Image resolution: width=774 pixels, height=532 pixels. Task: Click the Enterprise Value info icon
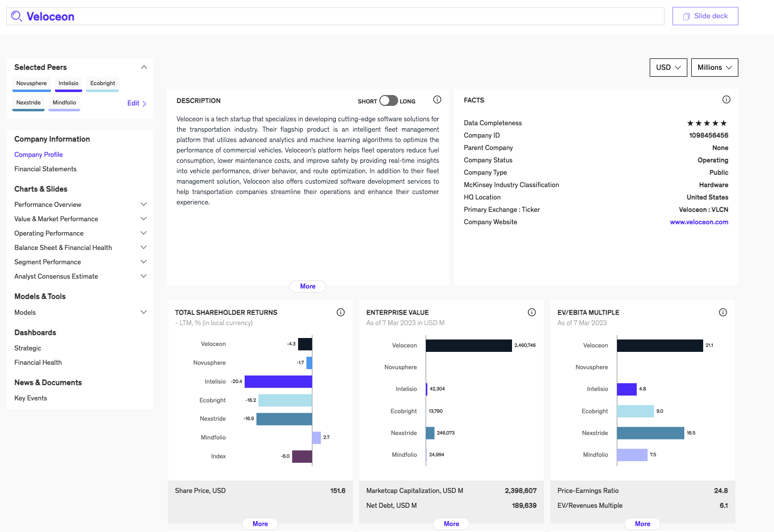(x=532, y=312)
